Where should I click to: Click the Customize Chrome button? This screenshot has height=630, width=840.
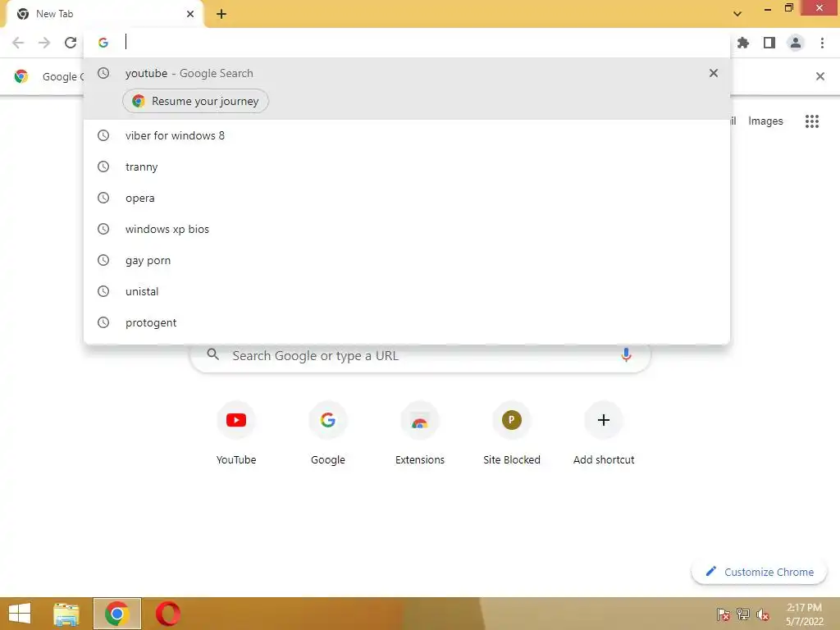759,572
